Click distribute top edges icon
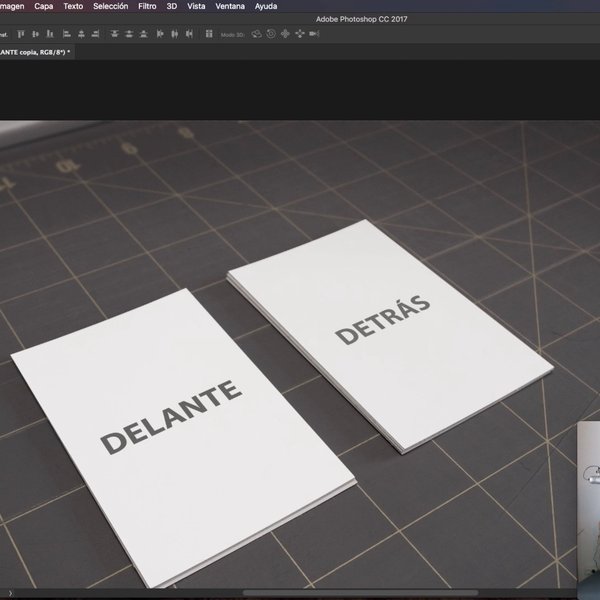 pos(116,33)
